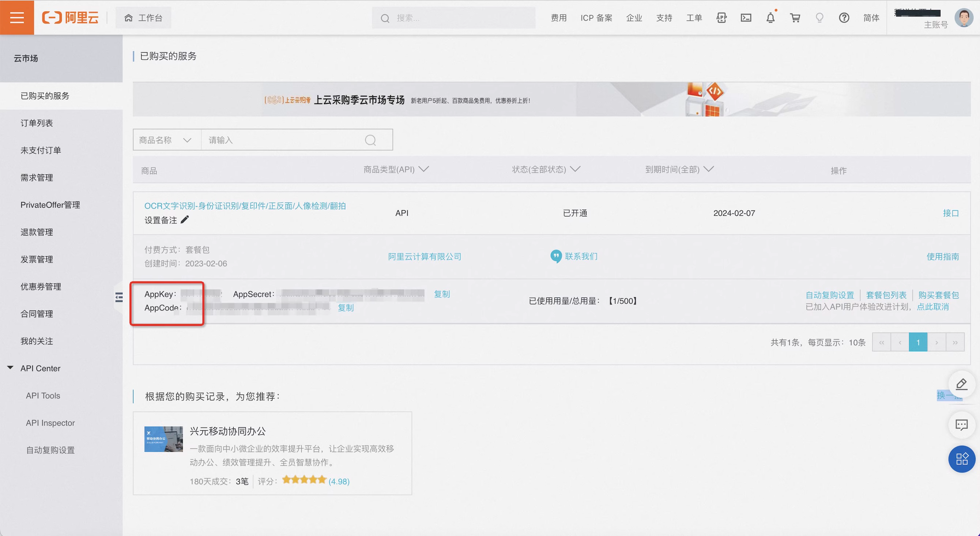Image resolution: width=980 pixels, height=536 pixels.
Task: Open the 支持 menu
Action: tap(664, 18)
